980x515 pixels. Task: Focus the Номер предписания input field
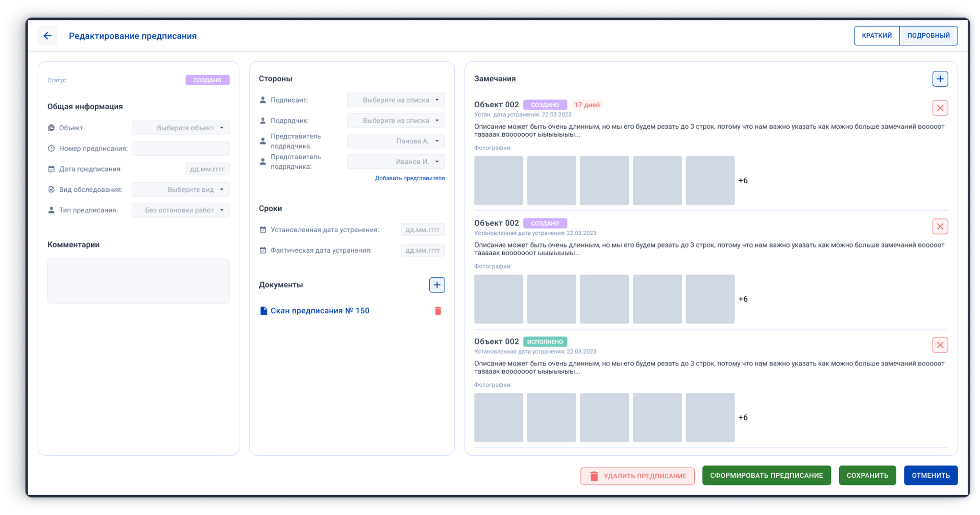[x=180, y=149]
